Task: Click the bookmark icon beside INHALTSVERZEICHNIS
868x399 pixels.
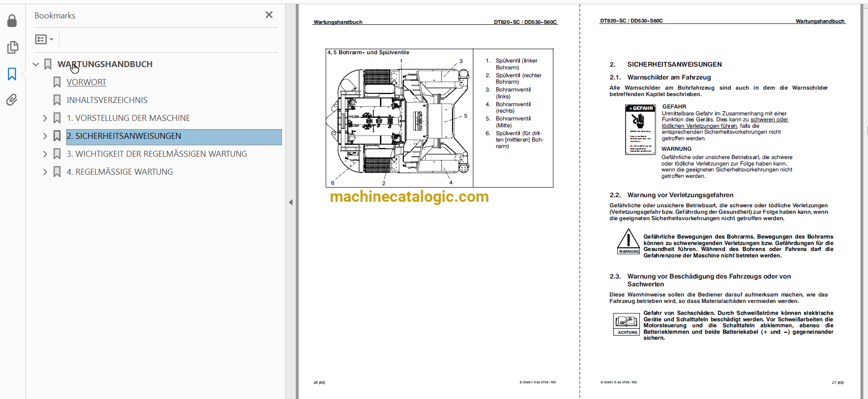Action: [57, 100]
